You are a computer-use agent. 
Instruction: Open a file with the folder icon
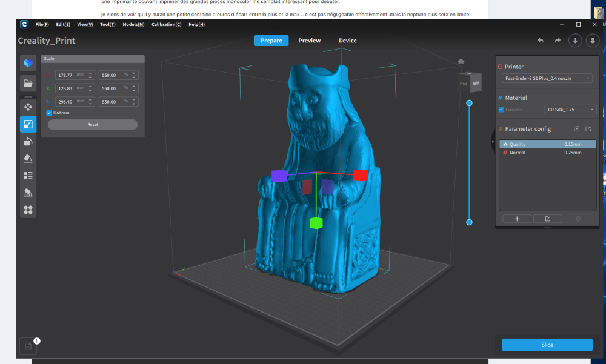click(x=28, y=83)
